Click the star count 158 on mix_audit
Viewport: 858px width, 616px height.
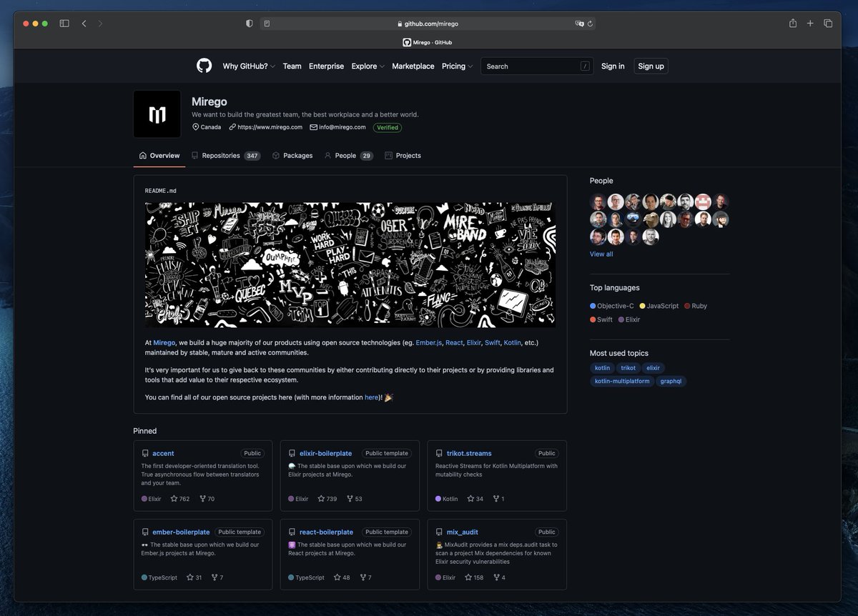[474, 577]
